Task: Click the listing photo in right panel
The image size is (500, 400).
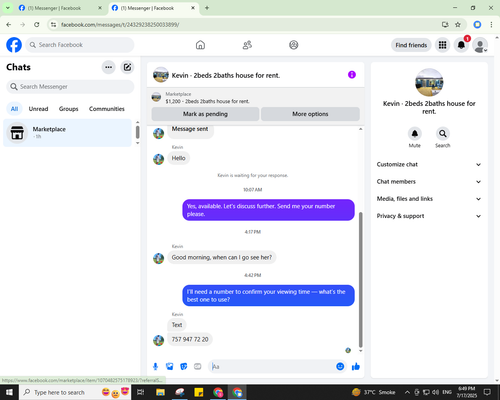Action: pos(429,82)
